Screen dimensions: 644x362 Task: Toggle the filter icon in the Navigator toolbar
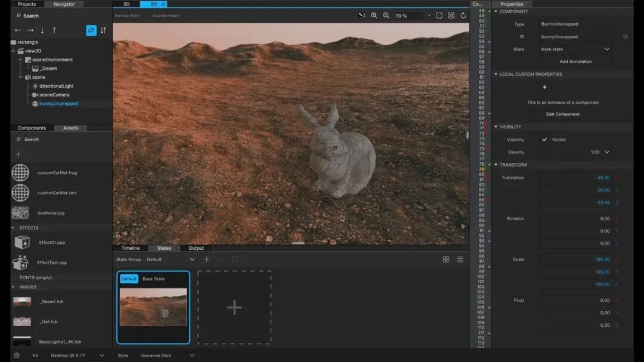click(91, 30)
